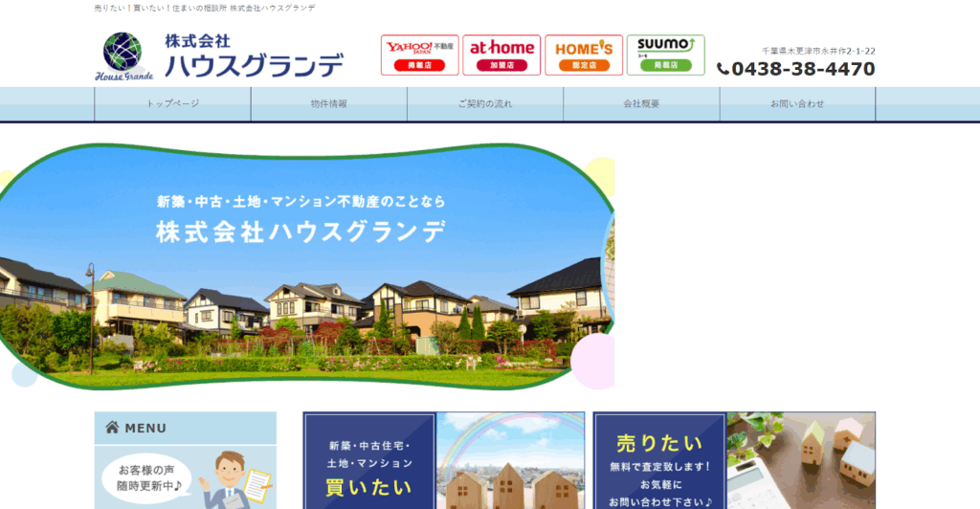Select ご契約の流れ in the navigation bar
980x509 pixels.
(x=484, y=104)
